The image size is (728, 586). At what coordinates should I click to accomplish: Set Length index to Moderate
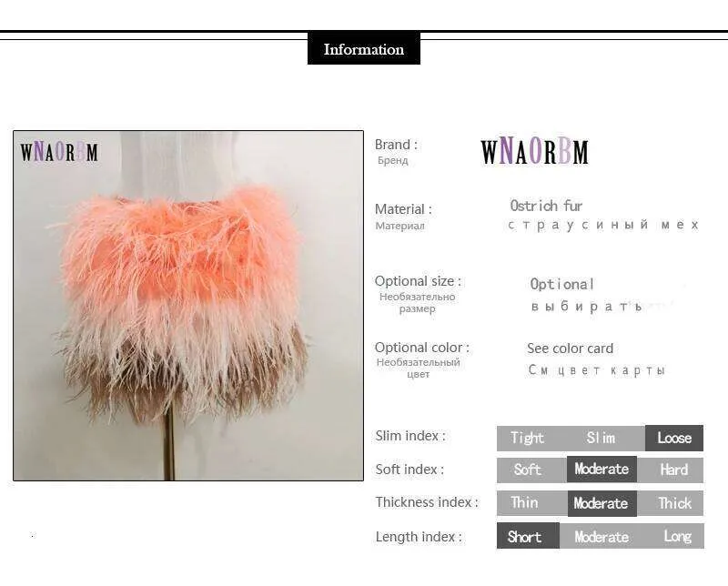pos(602,537)
